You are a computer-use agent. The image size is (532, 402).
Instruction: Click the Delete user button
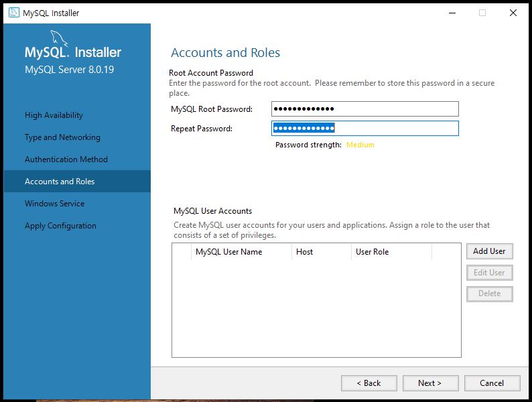(489, 293)
